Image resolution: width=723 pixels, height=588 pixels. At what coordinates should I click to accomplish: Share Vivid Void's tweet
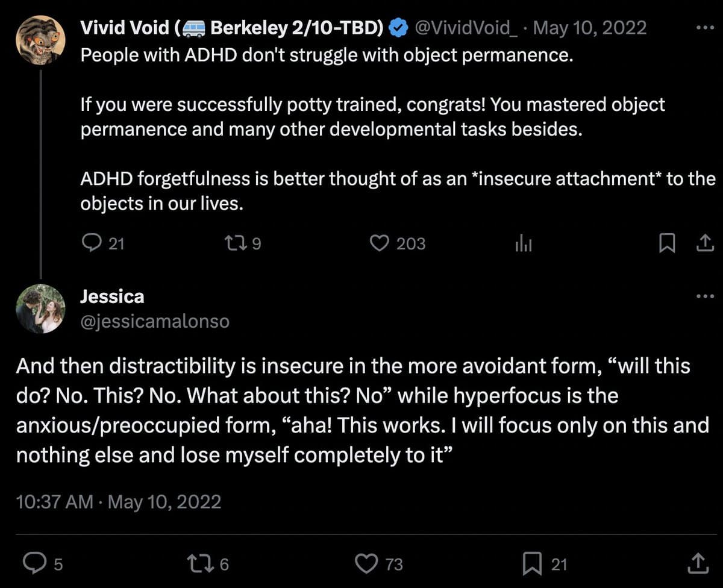click(x=703, y=243)
